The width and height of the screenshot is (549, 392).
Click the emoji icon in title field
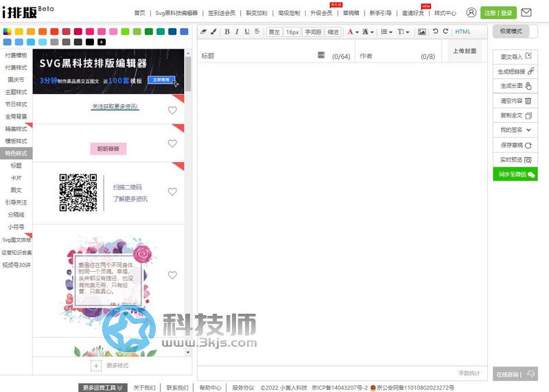pos(321,55)
